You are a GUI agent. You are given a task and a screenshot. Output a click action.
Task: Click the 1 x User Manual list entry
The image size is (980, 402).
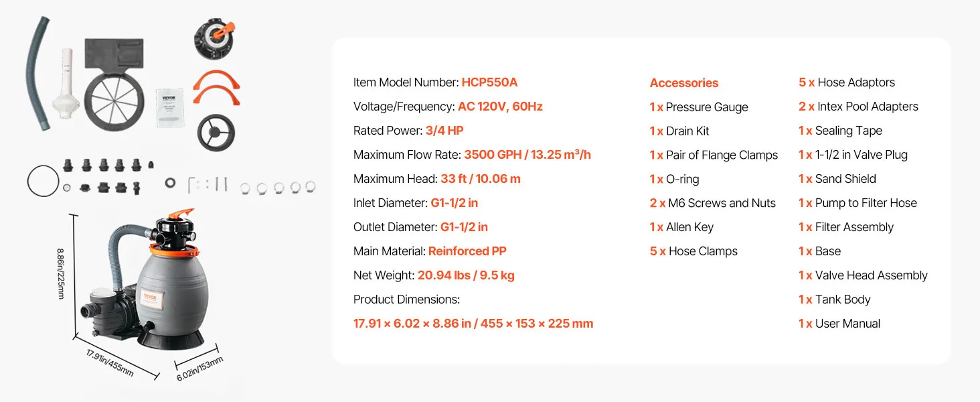coord(839,324)
